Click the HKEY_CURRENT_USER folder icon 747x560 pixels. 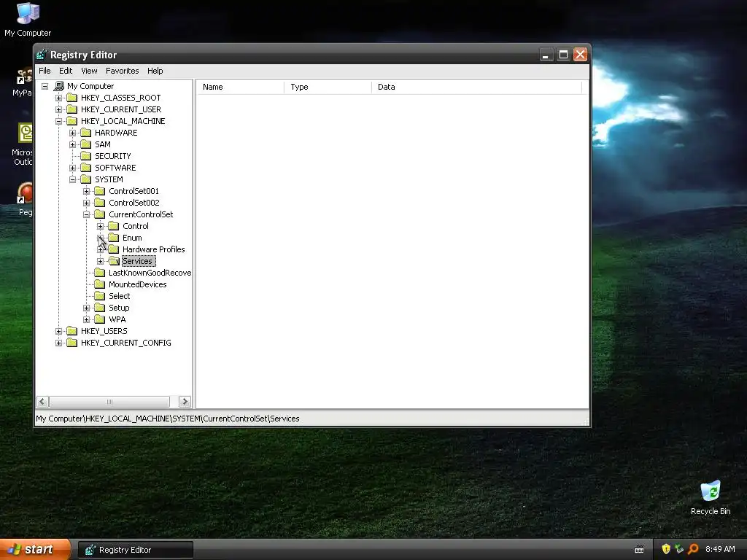click(72, 109)
